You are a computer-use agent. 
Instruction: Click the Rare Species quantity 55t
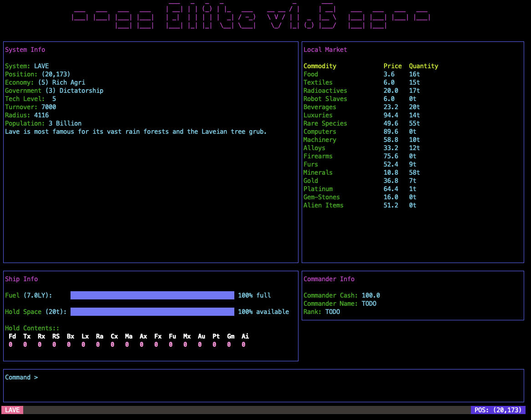coord(414,123)
